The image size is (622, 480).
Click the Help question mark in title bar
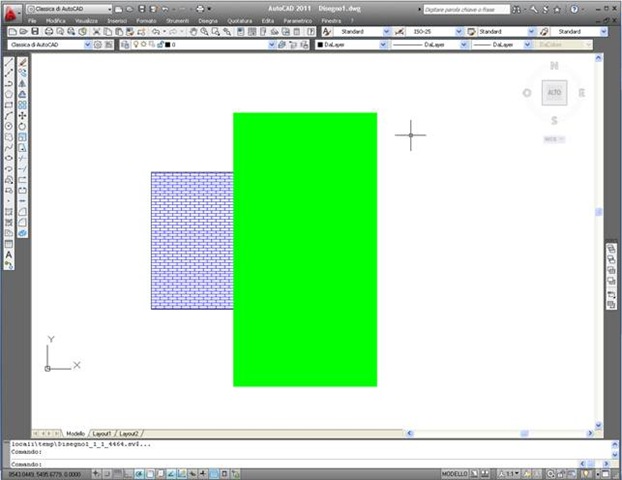(x=574, y=9)
